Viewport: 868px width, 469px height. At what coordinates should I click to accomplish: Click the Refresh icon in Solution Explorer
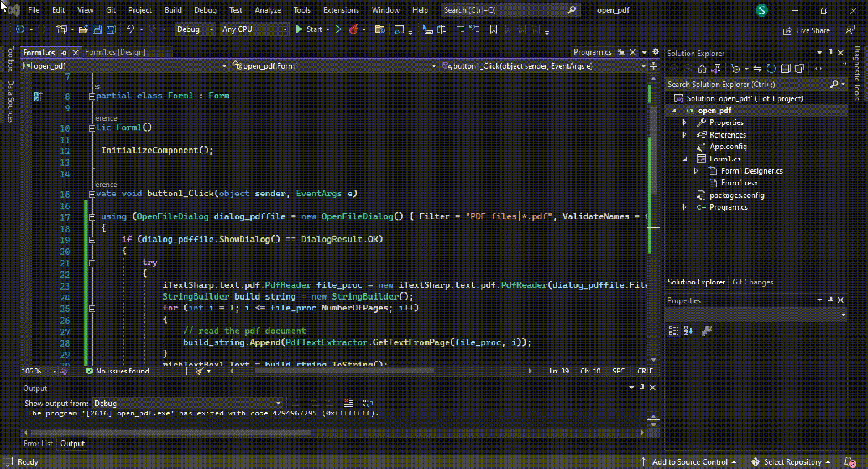[x=771, y=69]
